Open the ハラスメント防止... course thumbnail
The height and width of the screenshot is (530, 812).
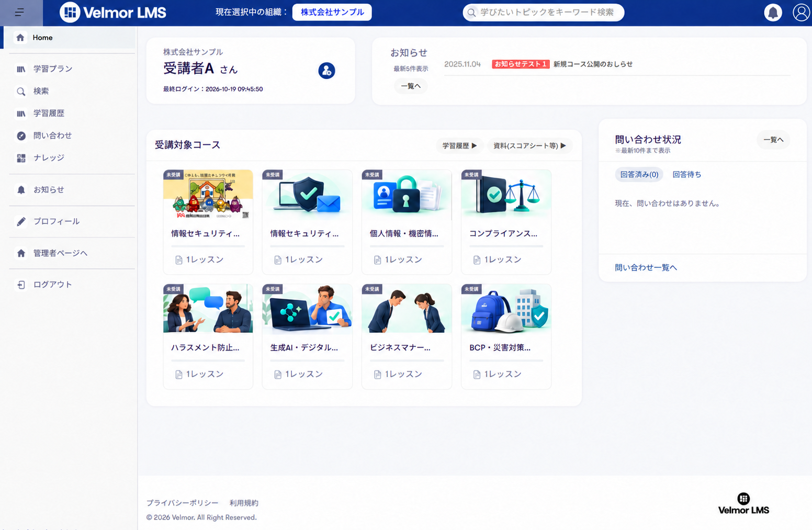tap(208, 309)
